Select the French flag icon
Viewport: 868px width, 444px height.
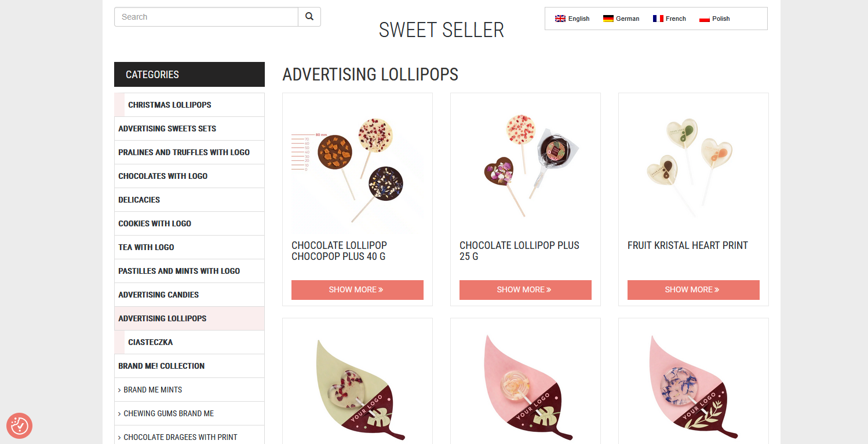click(x=658, y=19)
